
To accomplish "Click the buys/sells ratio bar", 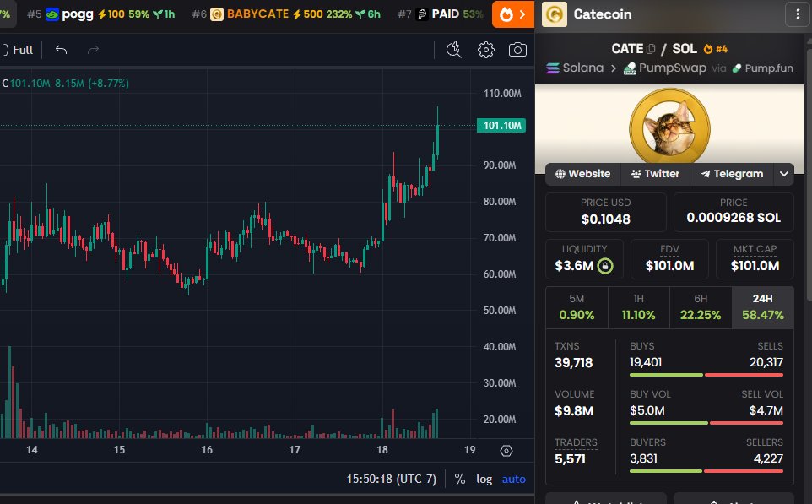I will click(x=706, y=375).
